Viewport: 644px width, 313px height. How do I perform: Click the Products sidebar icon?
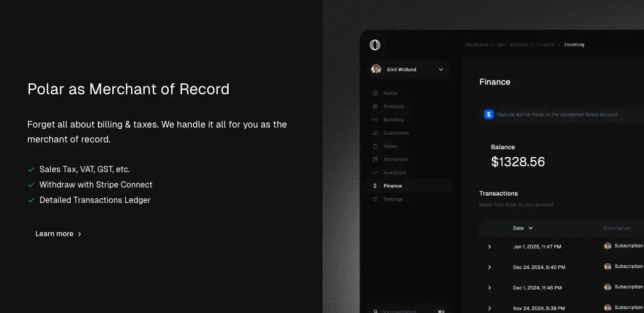point(375,107)
